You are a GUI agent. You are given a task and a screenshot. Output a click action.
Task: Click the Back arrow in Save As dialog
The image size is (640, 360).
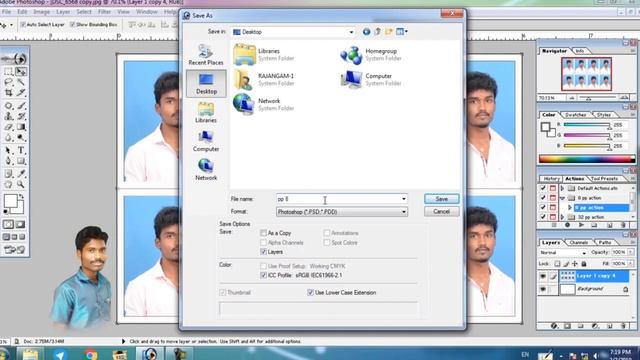(x=366, y=31)
